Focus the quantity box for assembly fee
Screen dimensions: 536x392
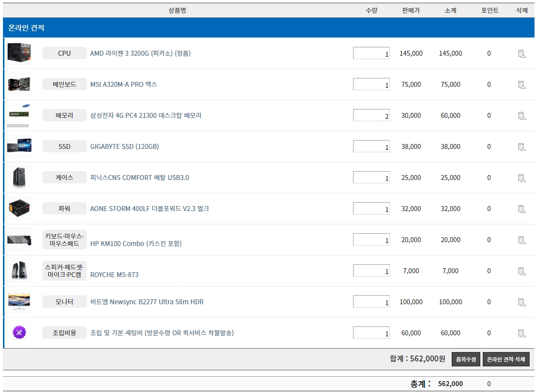371,333
